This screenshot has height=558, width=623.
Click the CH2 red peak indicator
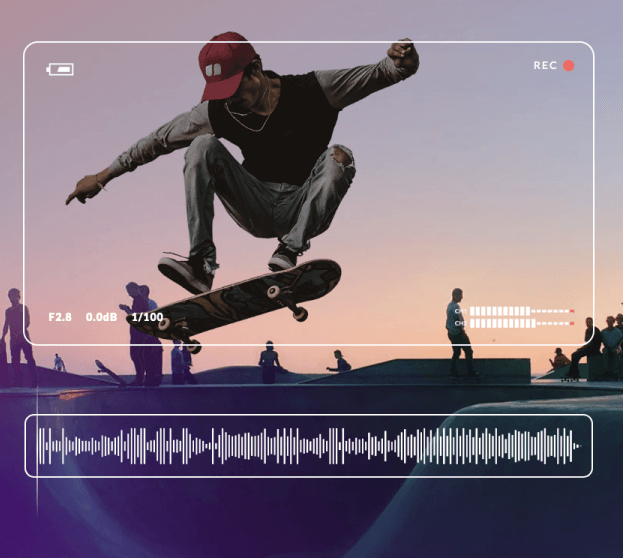tap(572, 323)
